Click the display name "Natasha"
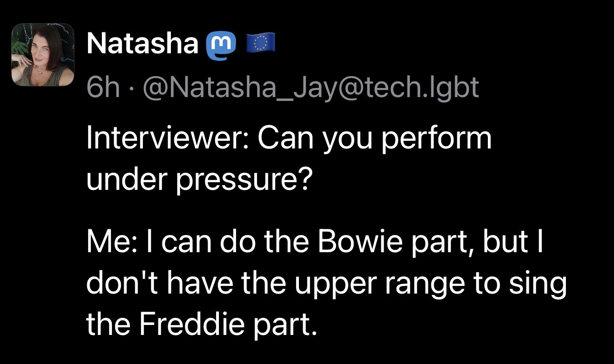This screenshot has height=364, width=614. [142, 45]
